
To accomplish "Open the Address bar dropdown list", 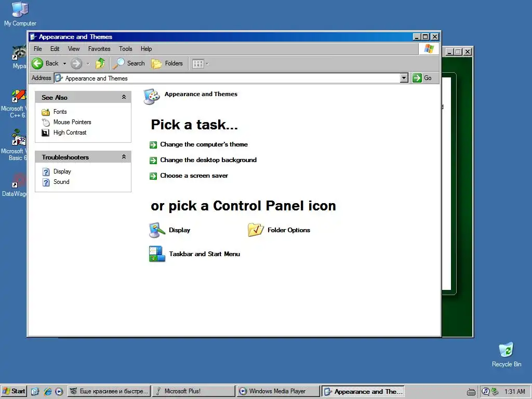I will click(404, 78).
